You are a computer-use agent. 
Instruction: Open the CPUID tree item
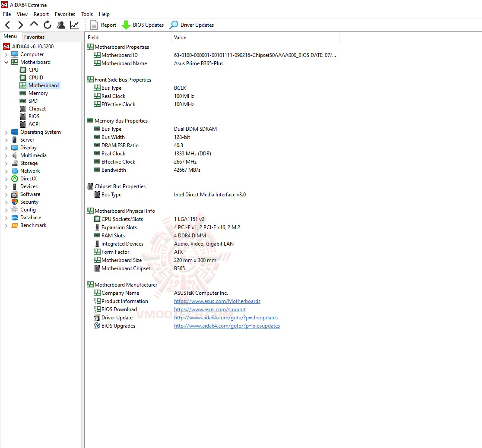36,77
